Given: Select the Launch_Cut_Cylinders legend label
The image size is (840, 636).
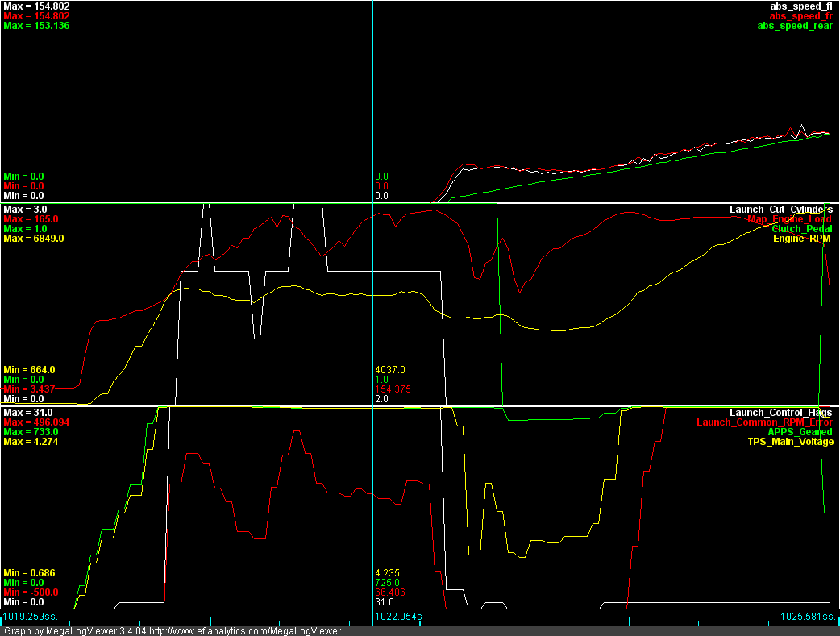Looking at the screenshot, I should 781,210.
